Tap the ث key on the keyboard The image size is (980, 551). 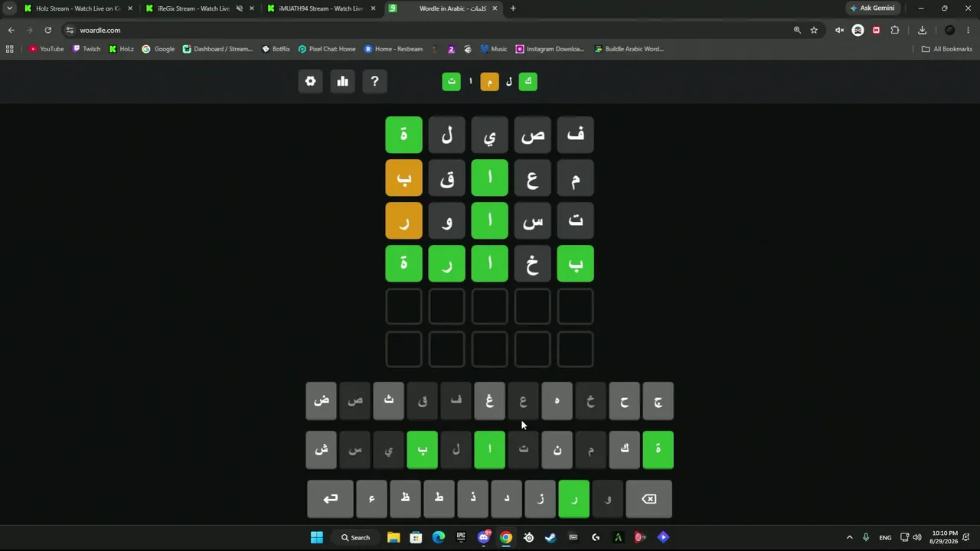(388, 401)
